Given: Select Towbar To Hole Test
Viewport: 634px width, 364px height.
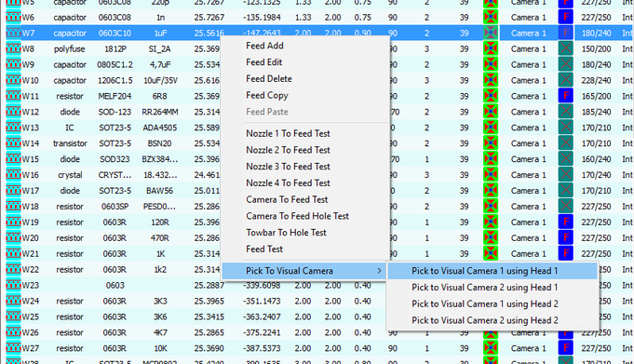Looking at the screenshot, I should (x=286, y=233).
